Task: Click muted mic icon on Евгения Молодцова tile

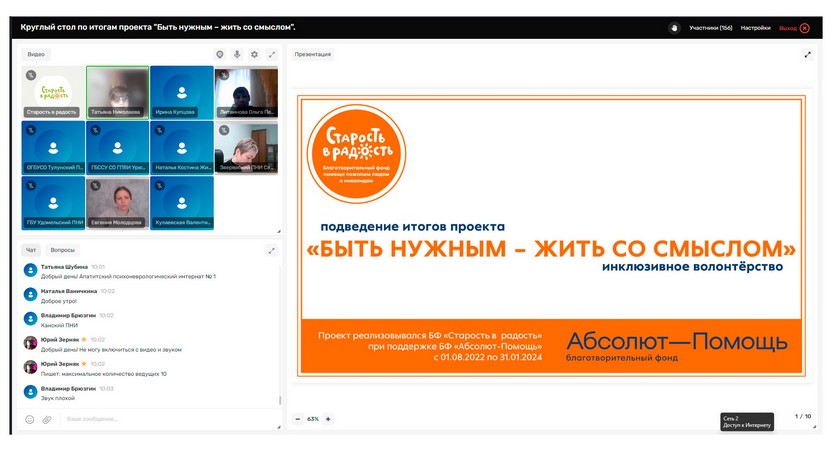Action: point(95,185)
